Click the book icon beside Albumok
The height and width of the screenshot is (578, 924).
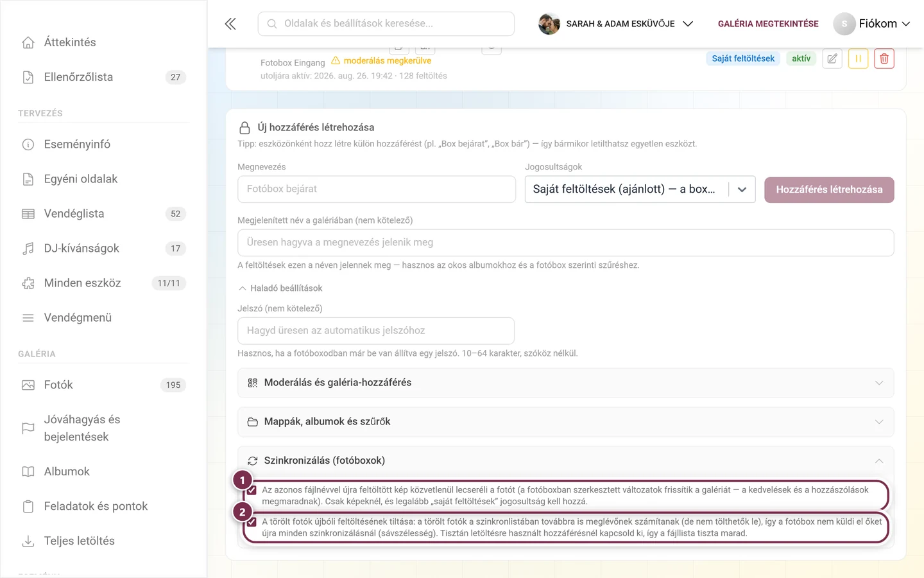[28, 472]
